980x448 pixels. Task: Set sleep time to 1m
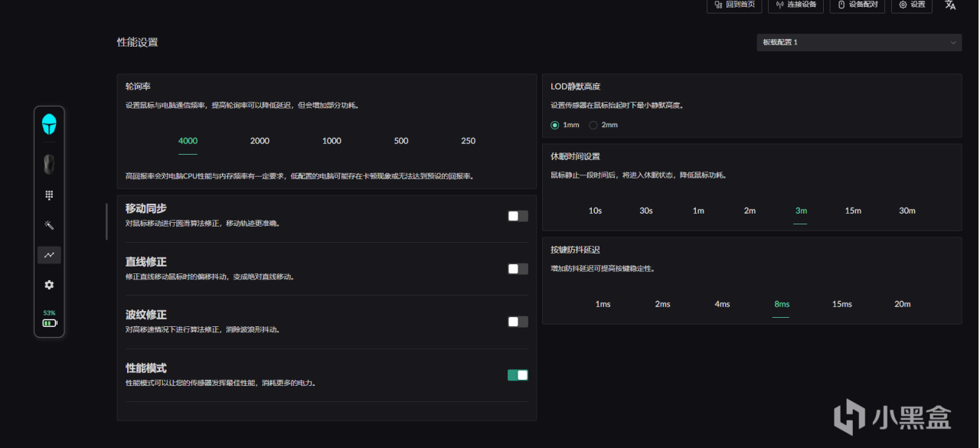[x=698, y=211]
